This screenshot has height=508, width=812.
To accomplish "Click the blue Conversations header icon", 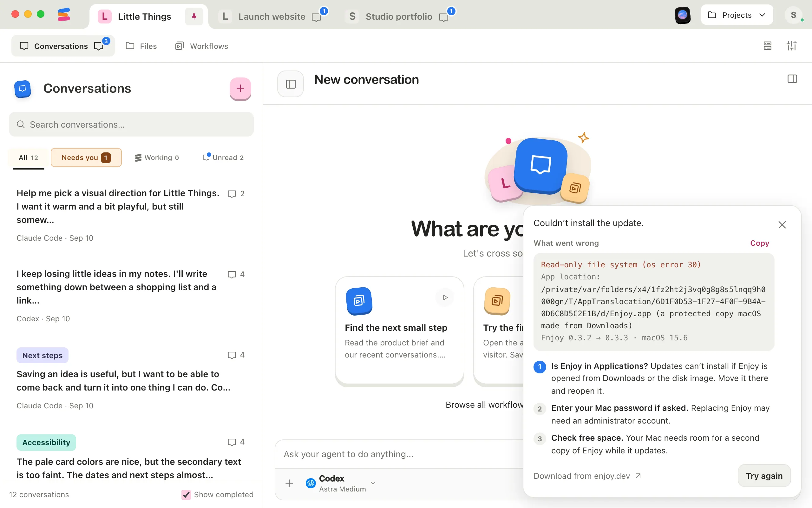I will coord(23,89).
